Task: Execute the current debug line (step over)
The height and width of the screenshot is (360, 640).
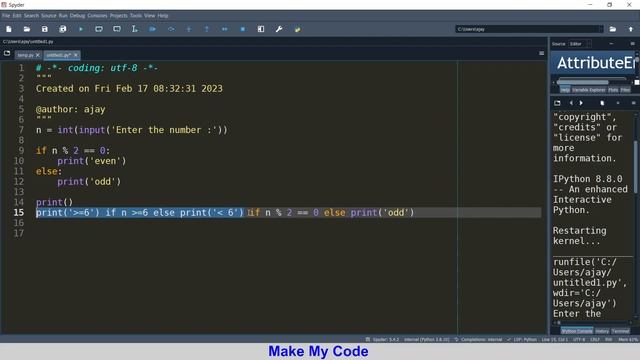Action: tap(171, 29)
